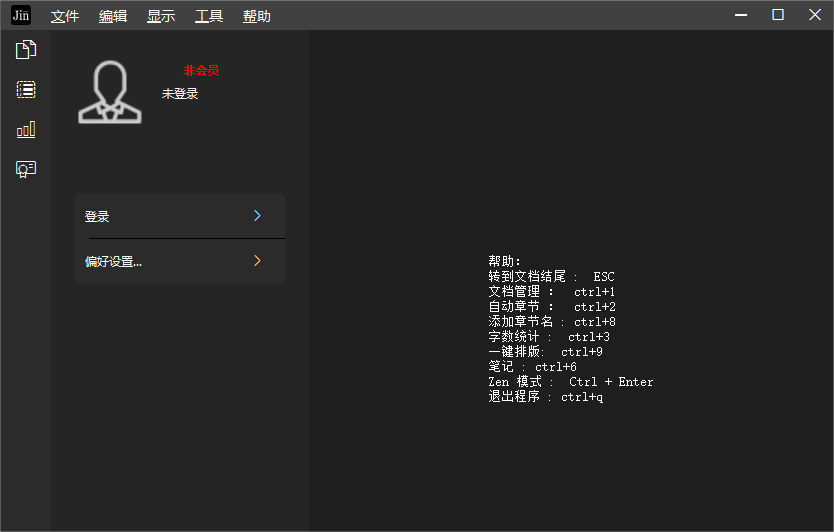This screenshot has height=532, width=834.
Task: Select the certificate account icon in sidebar
Action: (x=26, y=169)
